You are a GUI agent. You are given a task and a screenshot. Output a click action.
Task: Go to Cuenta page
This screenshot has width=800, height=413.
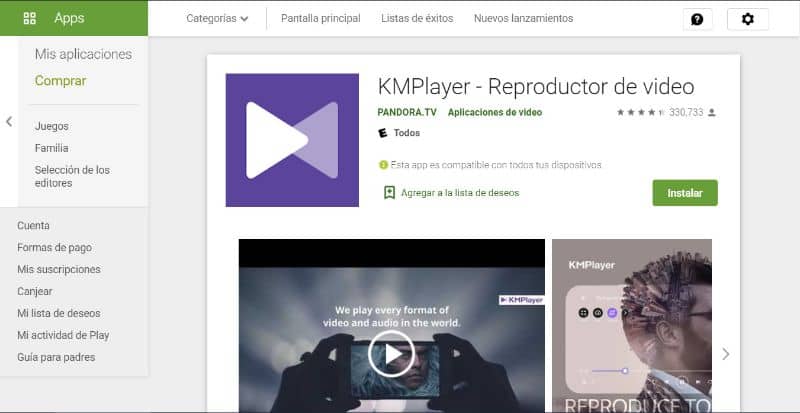[33, 225]
